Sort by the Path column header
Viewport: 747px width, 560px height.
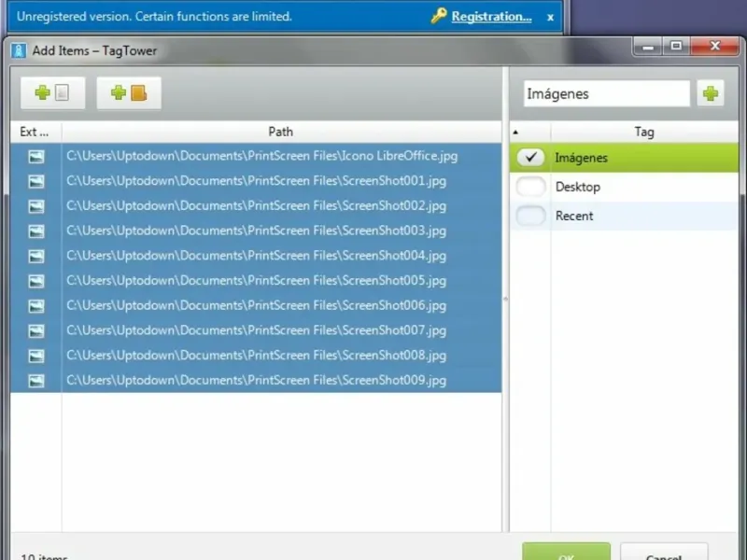[x=281, y=132]
